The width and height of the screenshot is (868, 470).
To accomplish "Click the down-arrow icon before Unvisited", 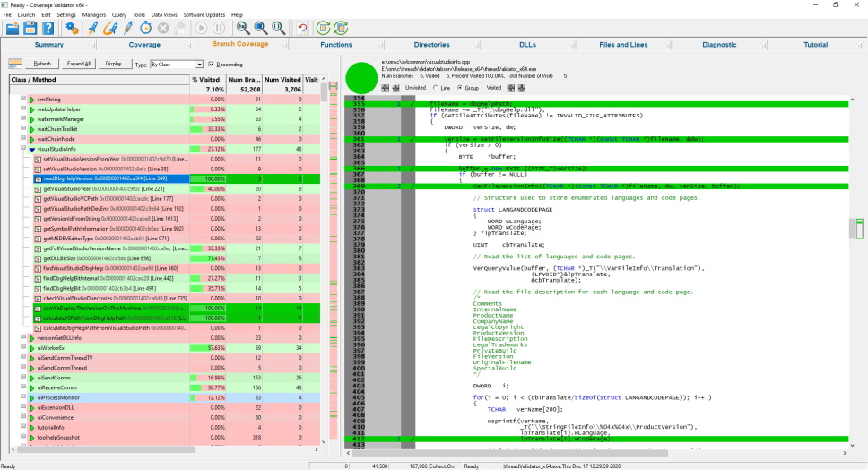I will (x=395, y=88).
